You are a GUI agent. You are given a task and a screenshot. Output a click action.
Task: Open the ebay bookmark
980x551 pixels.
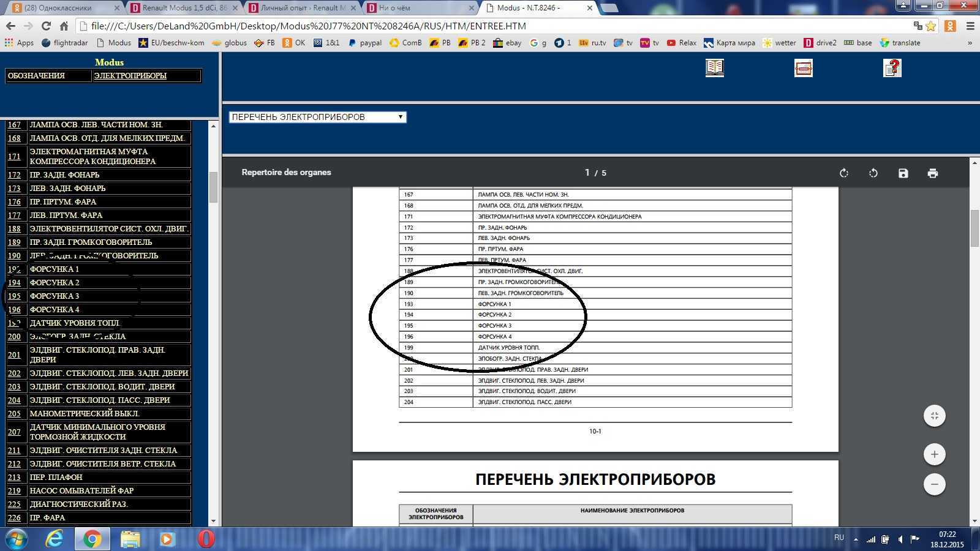(507, 43)
